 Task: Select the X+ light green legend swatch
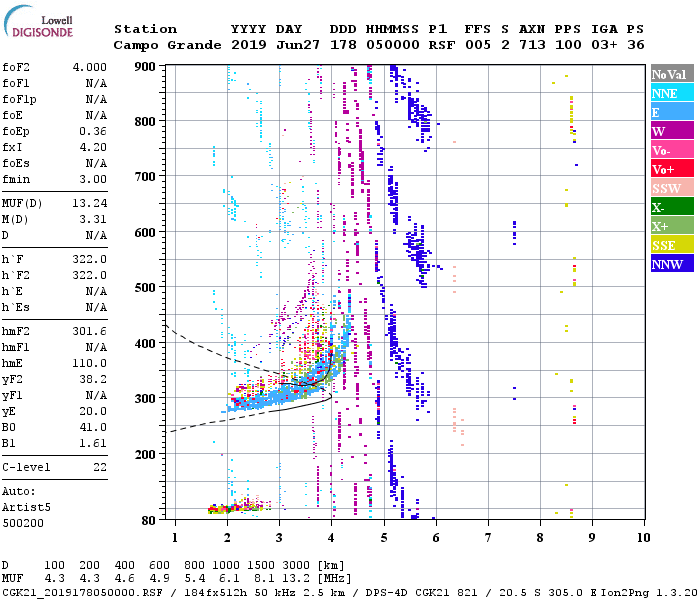point(672,226)
